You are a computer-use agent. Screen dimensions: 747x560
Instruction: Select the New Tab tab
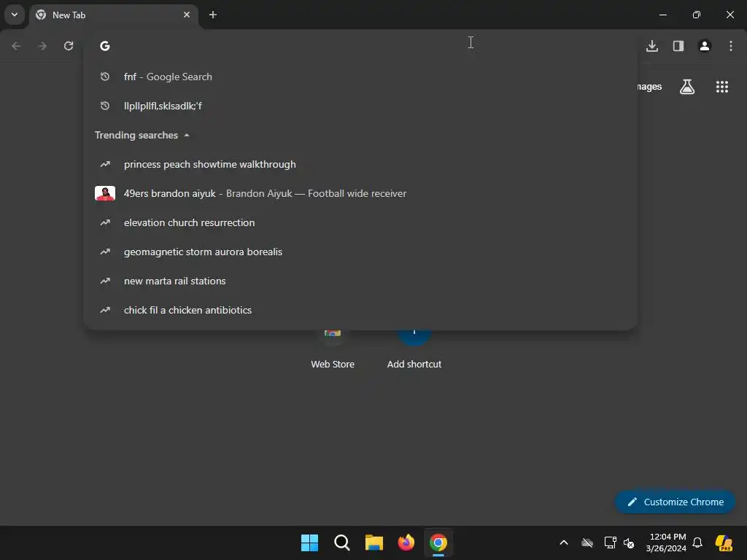pyautogui.click(x=115, y=15)
